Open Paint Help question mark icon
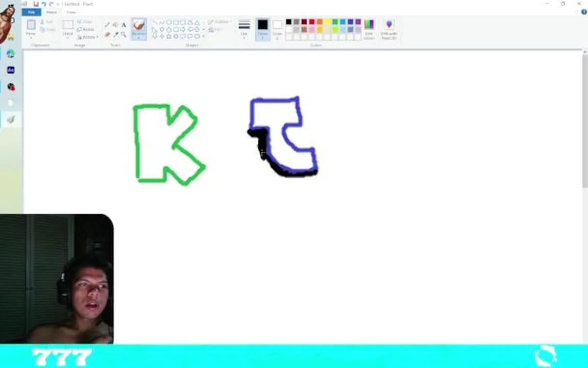This screenshot has height=368, width=588. 584,12
